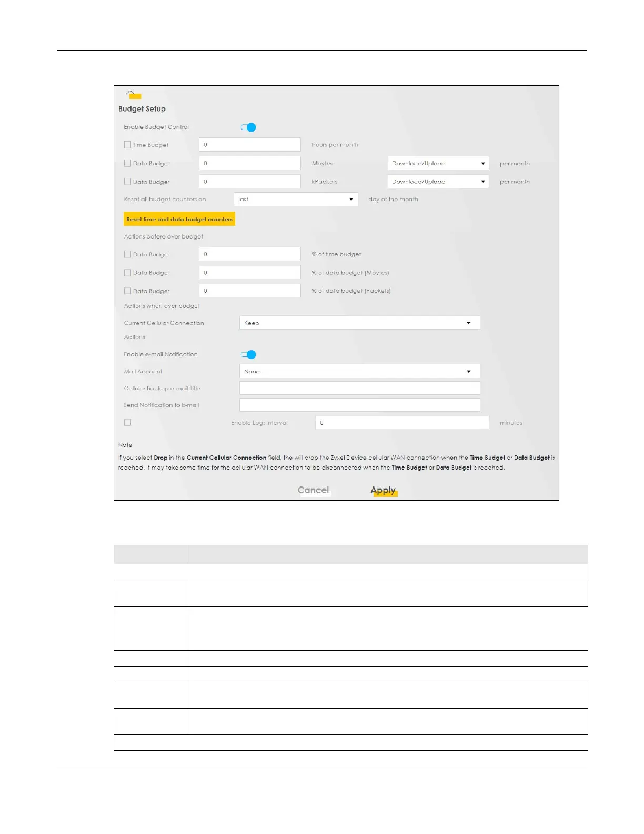Toggle the Enable e-mail Notification switch
644x834 pixels.
[x=248, y=355]
